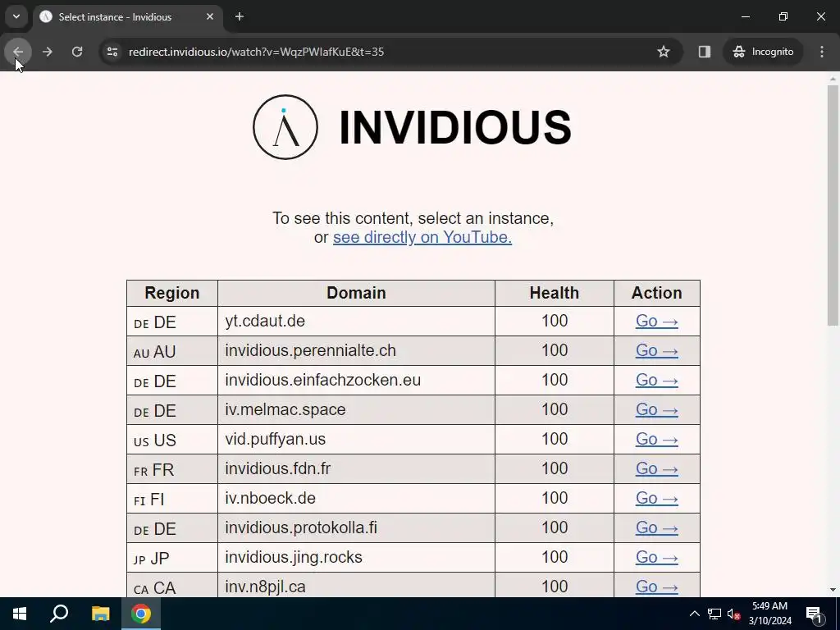The image size is (840, 630).
Task: Click the scrollbar down arrow
Action: (833, 590)
